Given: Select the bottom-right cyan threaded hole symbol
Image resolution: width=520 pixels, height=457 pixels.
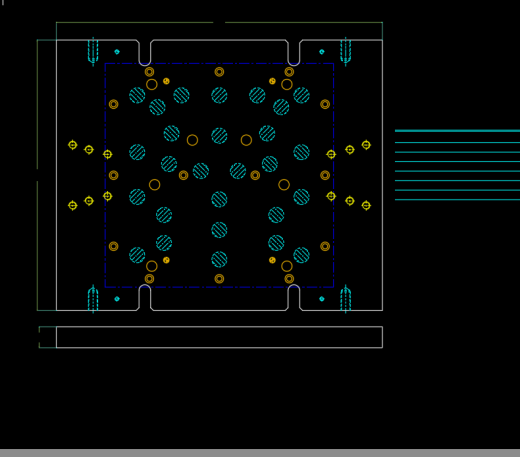Looking at the screenshot, I should [x=346, y=299].
